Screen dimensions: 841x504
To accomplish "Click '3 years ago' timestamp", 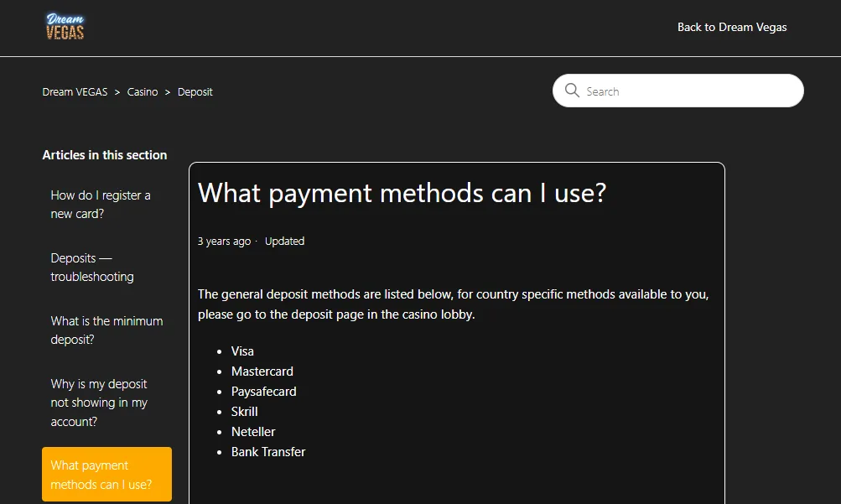I will 224,242.
